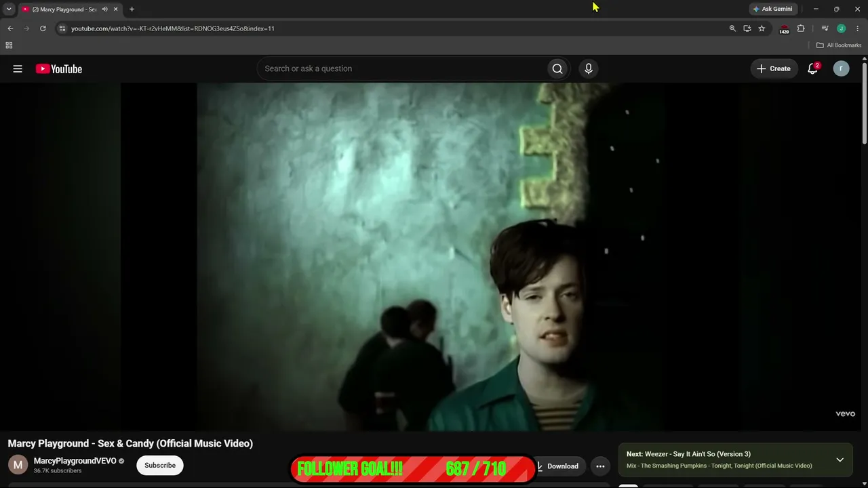
Task: Bookmark this page with the star
Action: pos(762,28)
